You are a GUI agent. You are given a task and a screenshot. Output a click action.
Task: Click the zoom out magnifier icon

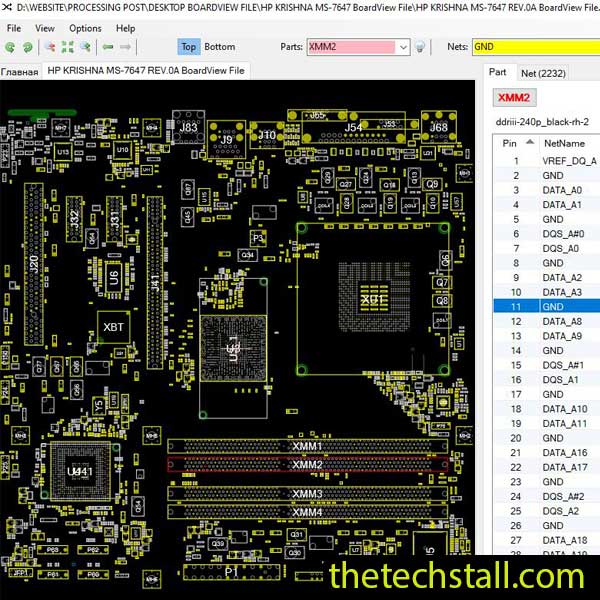(x=47, y=47)
